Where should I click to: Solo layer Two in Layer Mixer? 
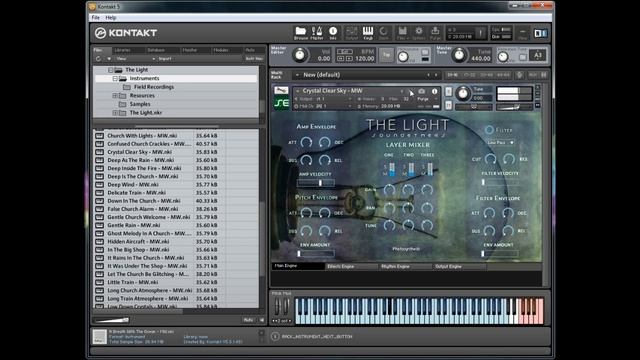pyautogui.click(x=404, y=167)
